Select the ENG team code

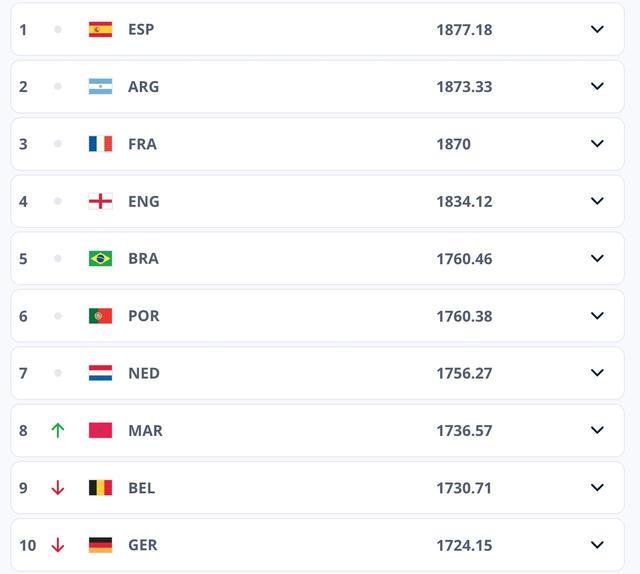143,201
